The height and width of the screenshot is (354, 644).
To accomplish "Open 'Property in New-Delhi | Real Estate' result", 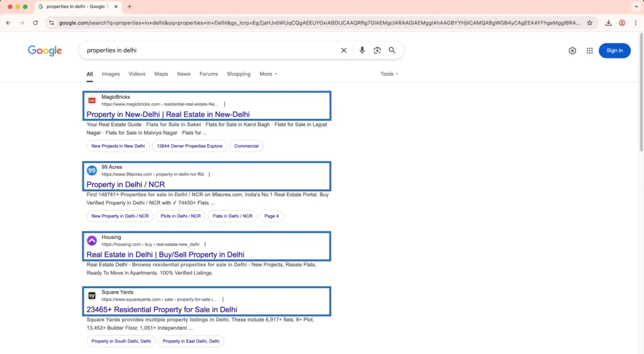I will tap(168, 114).
